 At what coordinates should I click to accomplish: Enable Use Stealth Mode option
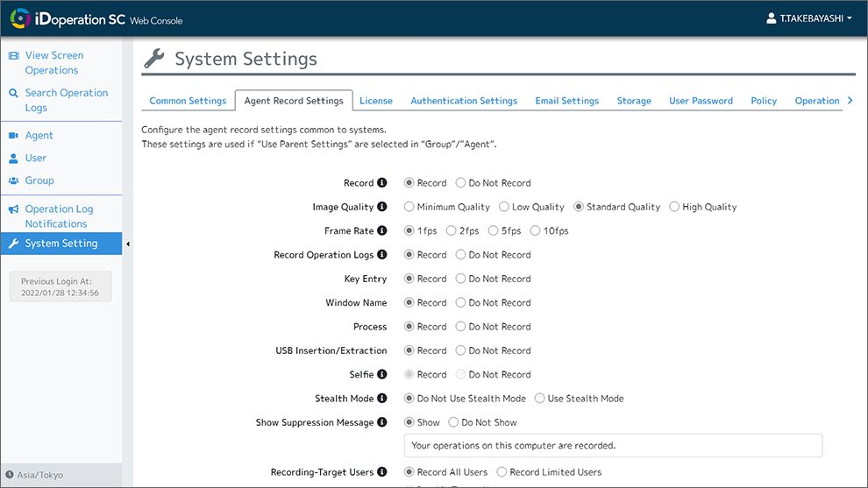(540, 399)
